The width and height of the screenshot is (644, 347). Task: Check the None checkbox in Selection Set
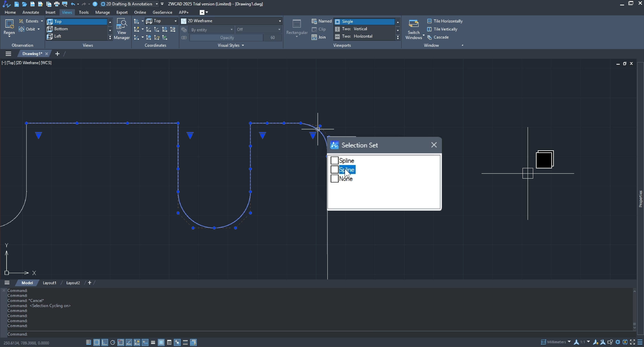coord(334,178)
